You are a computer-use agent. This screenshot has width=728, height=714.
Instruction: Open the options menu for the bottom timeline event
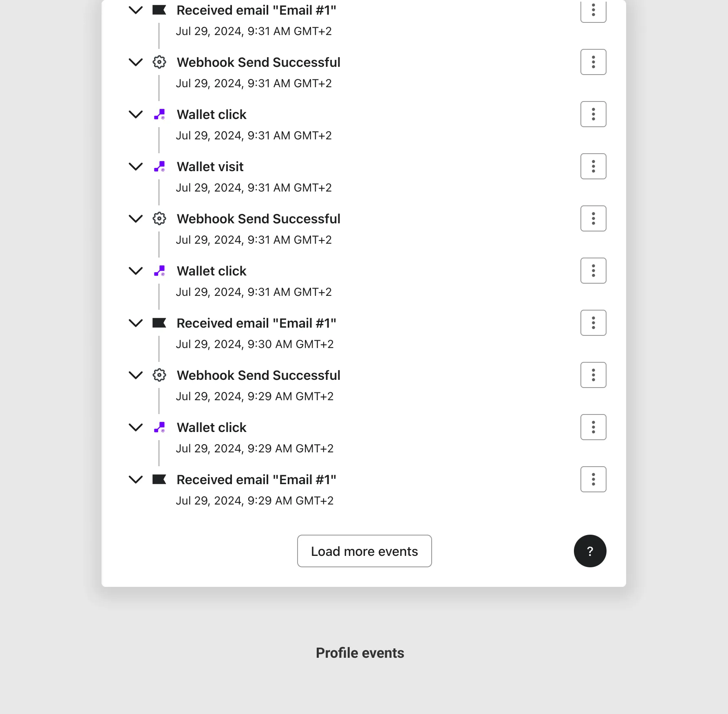point(593,479)
